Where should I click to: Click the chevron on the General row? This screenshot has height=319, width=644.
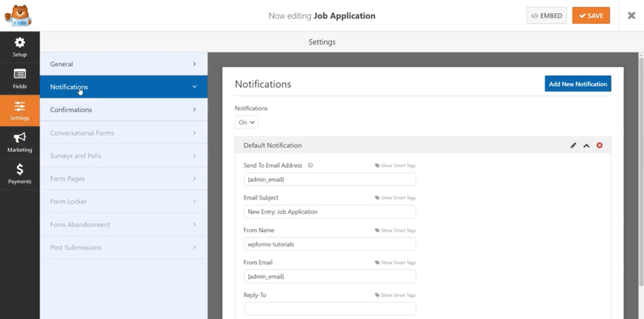194,64
